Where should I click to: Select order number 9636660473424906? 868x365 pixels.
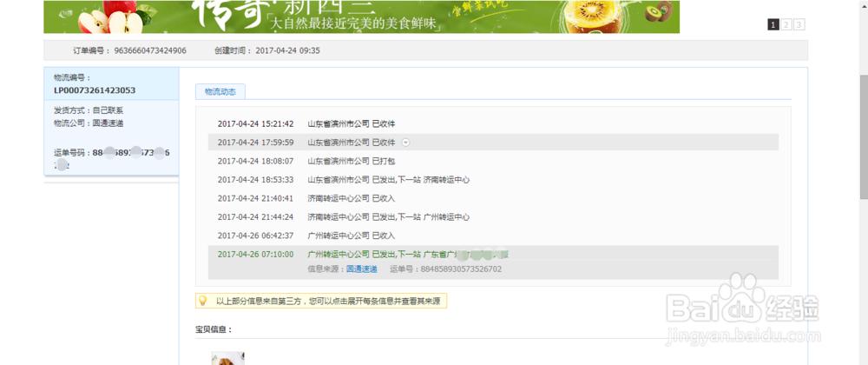pos(150,51)
